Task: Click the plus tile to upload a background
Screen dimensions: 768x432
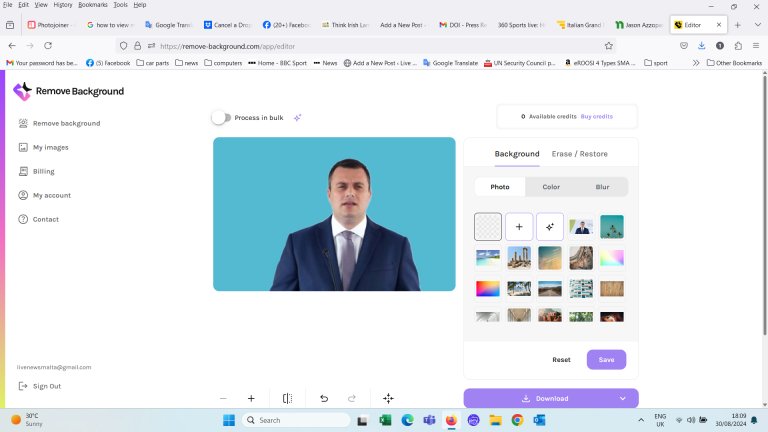Action: [519, 227]
